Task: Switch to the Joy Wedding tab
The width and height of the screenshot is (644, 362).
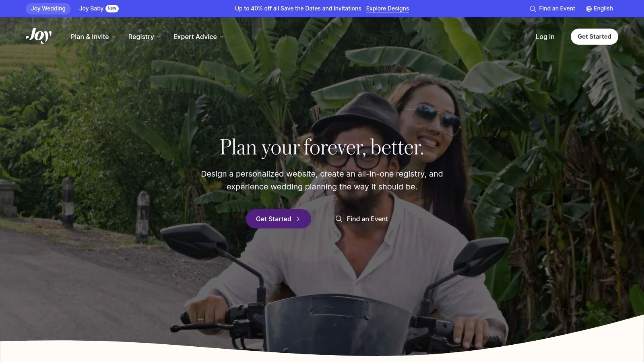Action: tap(48, 8)
